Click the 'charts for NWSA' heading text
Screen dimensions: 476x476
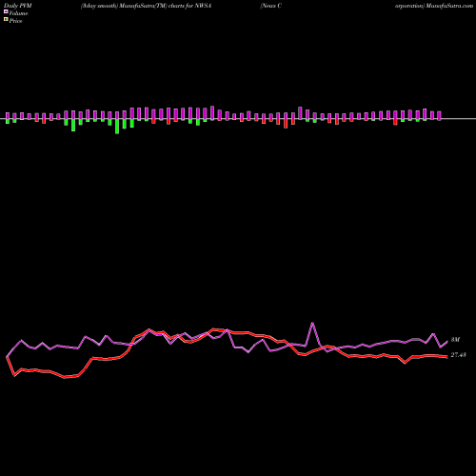click(190, 6)
